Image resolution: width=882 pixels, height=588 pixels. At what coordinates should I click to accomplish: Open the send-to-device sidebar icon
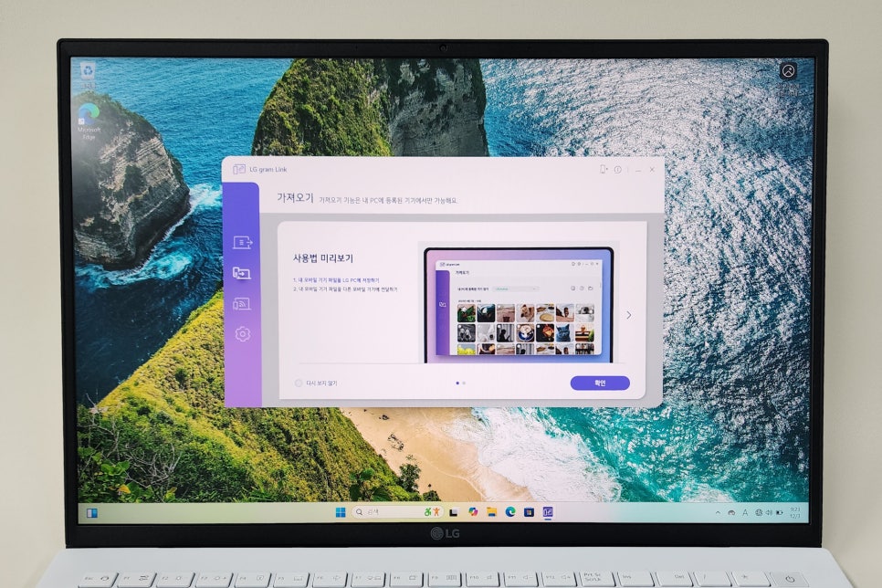243,243
